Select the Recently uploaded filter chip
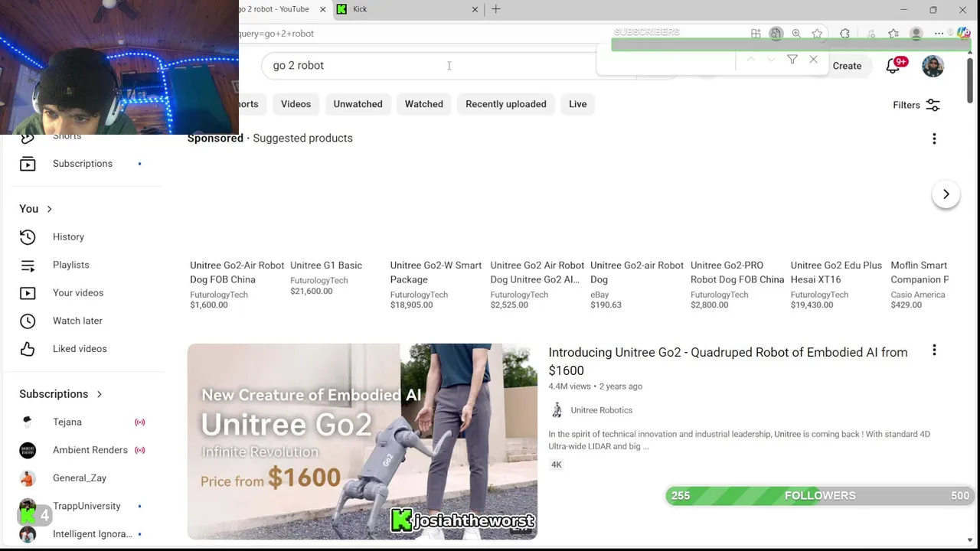Image resolution: width=980 pixels, height=551 pixels. (505, 104)
